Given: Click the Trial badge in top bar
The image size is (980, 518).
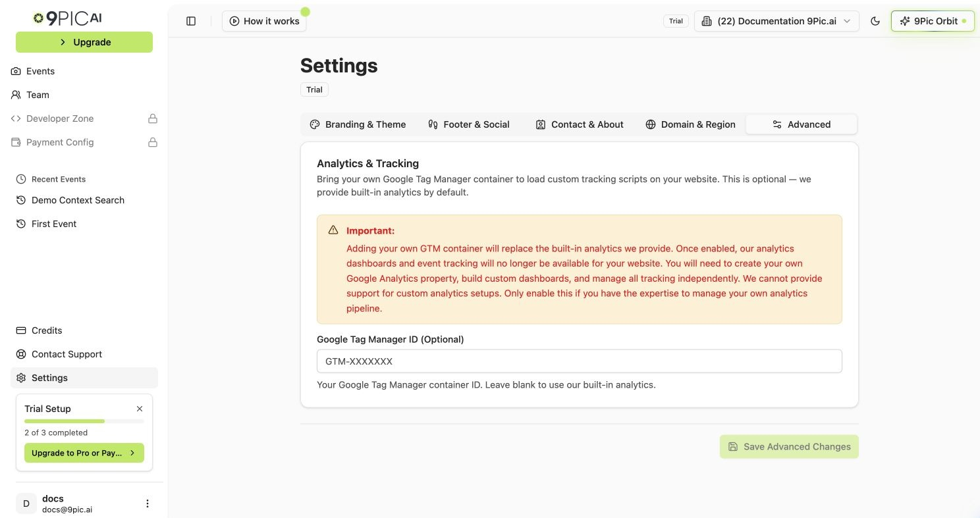Looking at the screenshot, I should pyautogui.click(x=676, y=21).
